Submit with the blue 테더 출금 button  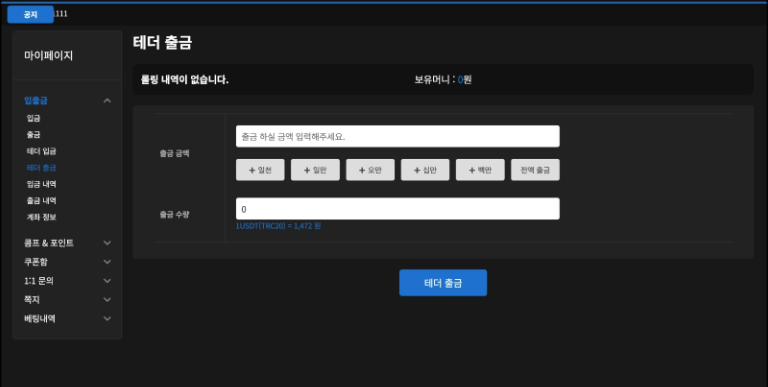(443, 283)
